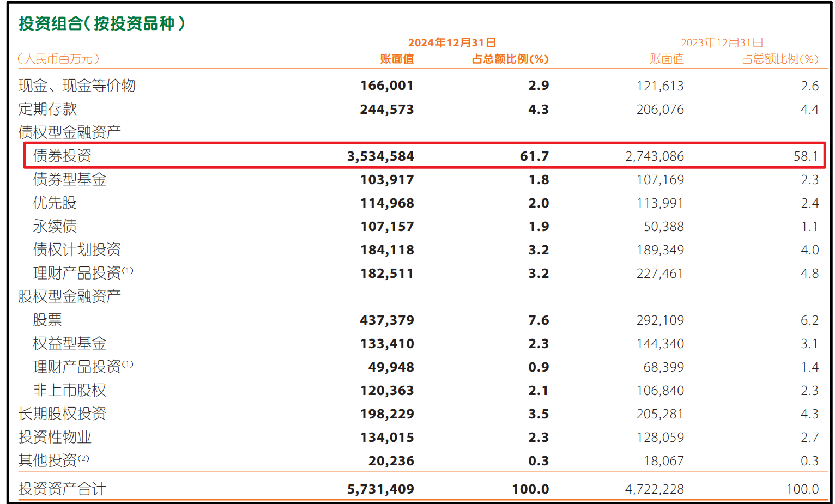Image resolution: width=835 pixels, height=504 pixels.
Task: Select the "2023年12月31日" column header
Action: 722,42
